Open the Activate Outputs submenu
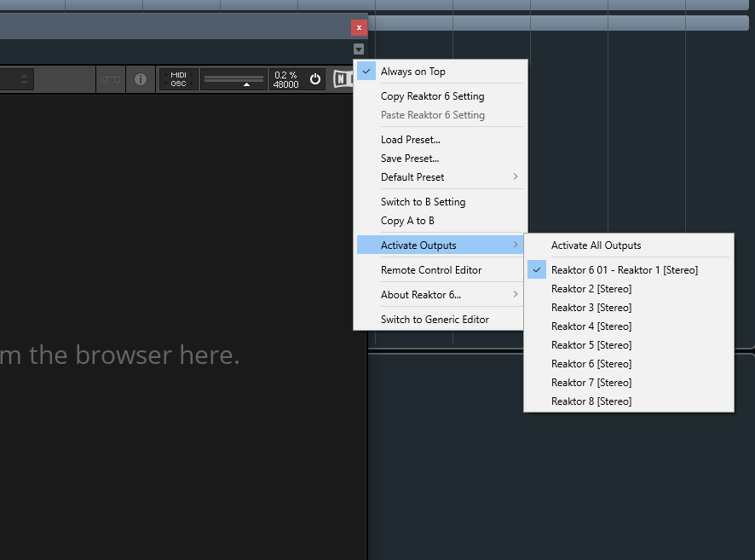755x560 pixels. pyautogui.click(x=440, y=245)
